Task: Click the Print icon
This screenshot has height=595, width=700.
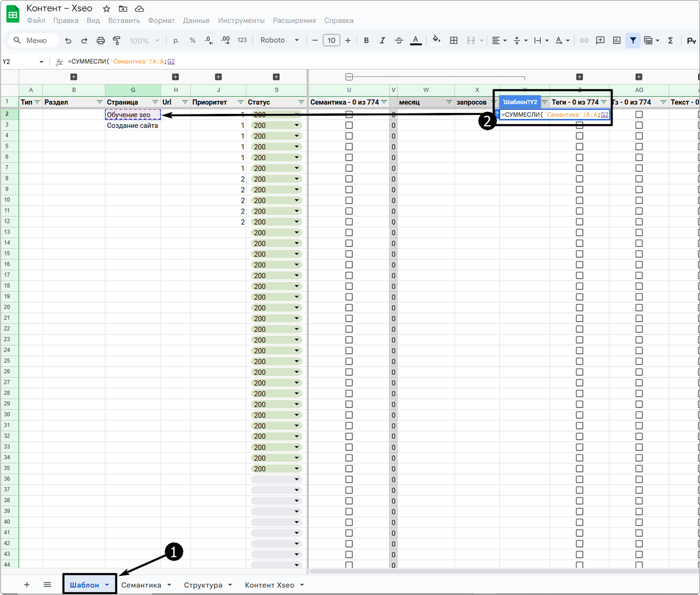Action: pyautogui.click(x=101, y=41)
